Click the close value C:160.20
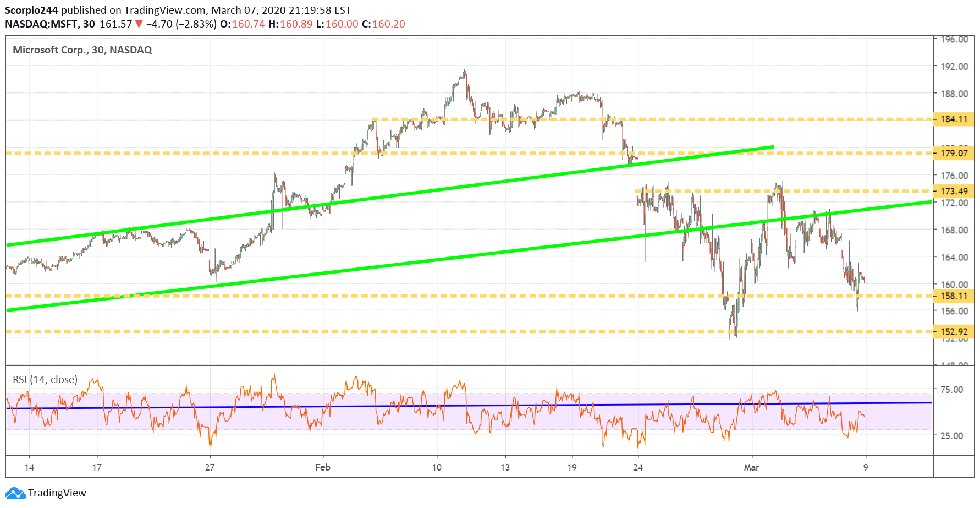This screenshot has width=980, height=508. point(383,24)
